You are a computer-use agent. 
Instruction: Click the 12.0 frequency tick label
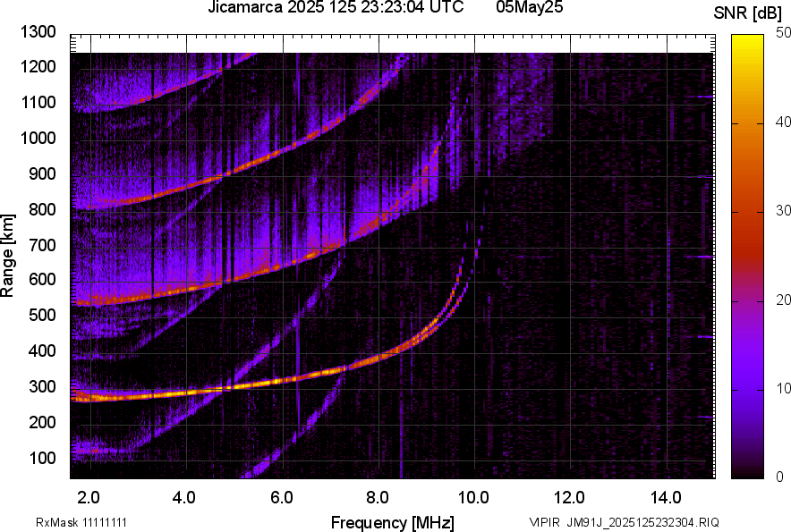[x=570, y=498]
